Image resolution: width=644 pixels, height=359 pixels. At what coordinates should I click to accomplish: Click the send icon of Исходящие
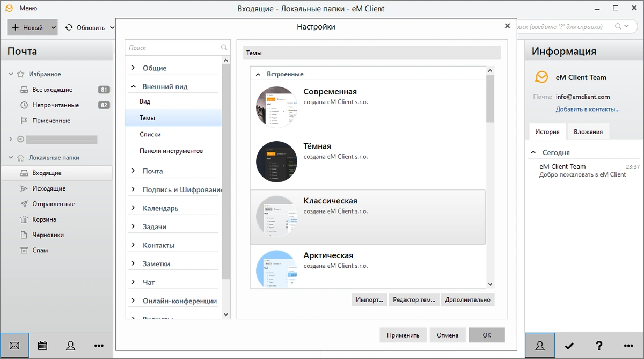pos(24,188)
